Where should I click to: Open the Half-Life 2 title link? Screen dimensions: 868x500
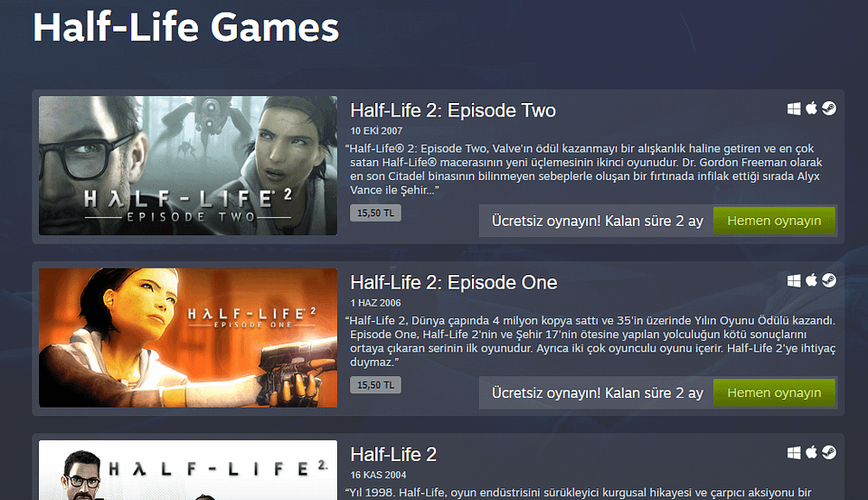pos(393,455)
